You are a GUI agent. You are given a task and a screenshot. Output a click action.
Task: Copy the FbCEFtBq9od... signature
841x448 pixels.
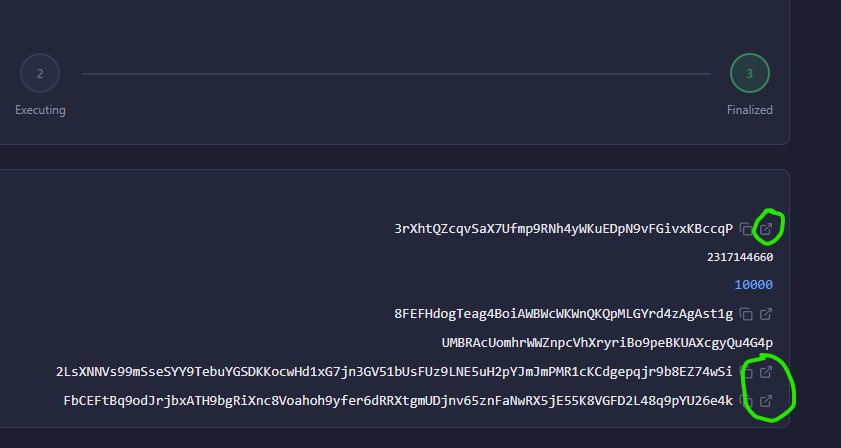[x=746, y=401]
